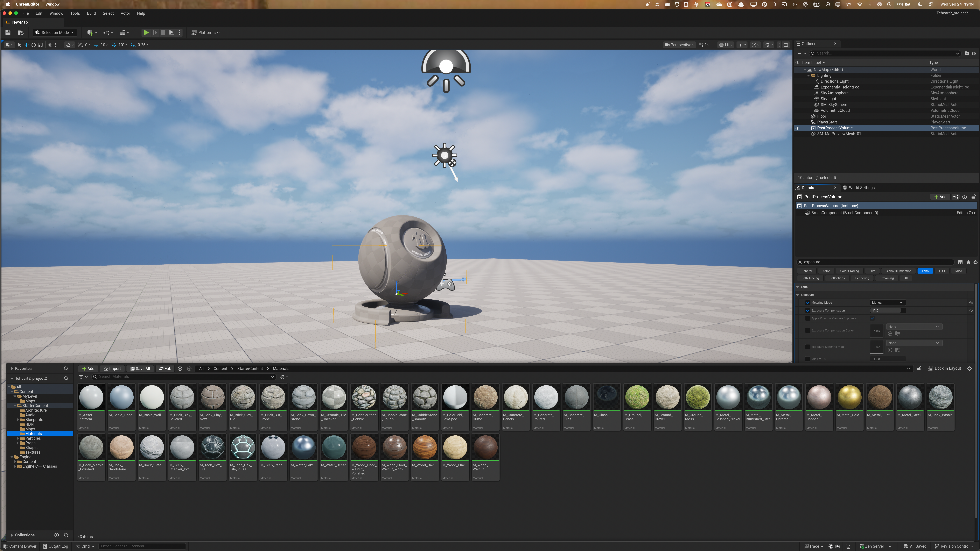Select the Color Grading filter tab
The image size is (980, 551).
tap(849, 271)
